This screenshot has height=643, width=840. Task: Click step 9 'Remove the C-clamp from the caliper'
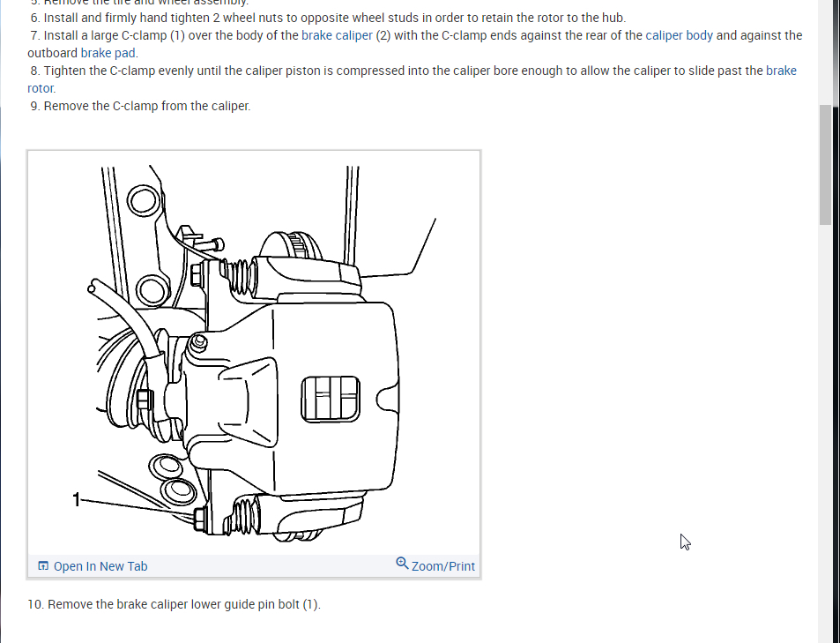pos(140,106)
